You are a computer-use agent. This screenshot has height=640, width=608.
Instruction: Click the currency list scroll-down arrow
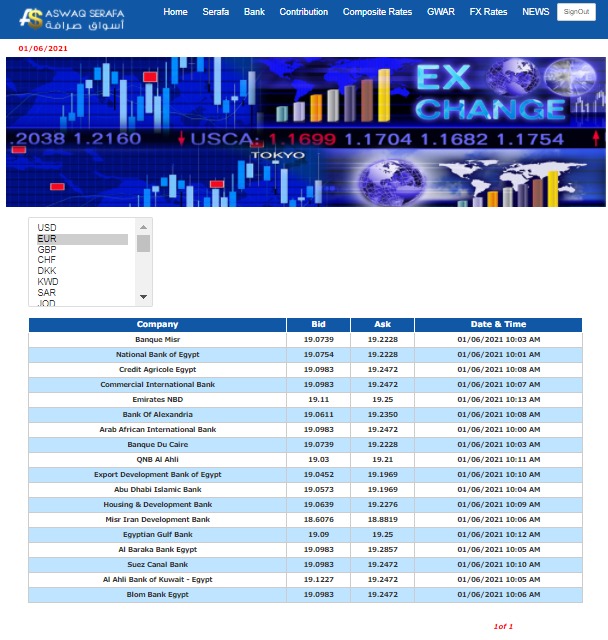[143, 297]
